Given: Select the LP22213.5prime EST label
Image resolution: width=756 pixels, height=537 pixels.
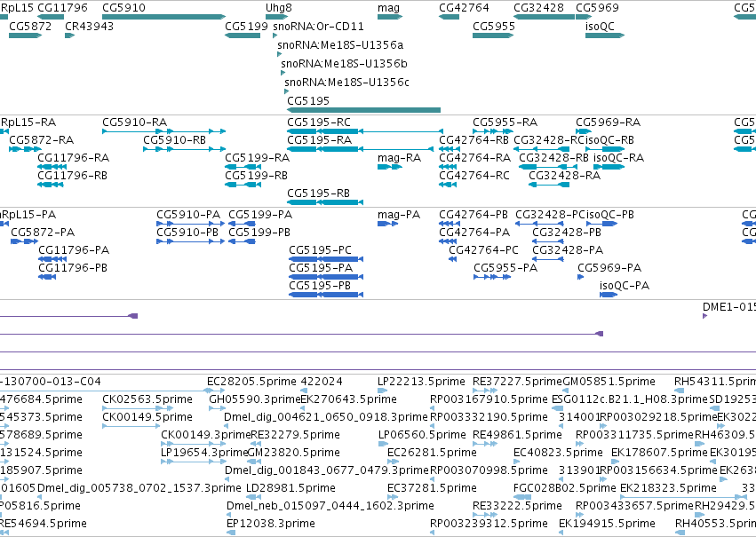Looking at the screenshot, I should (x=421, y=382).
